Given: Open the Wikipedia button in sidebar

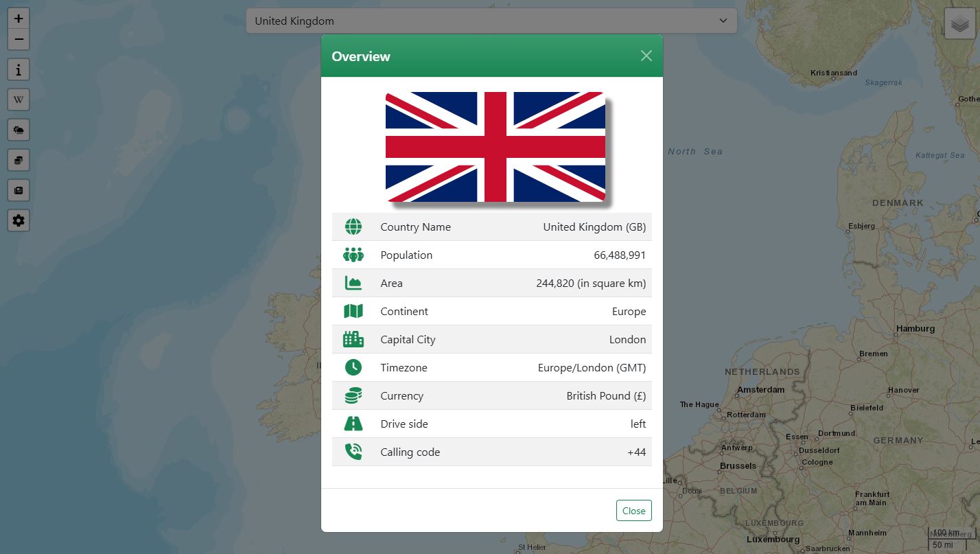Looking at the screenshot, I should tap(19, 100).
